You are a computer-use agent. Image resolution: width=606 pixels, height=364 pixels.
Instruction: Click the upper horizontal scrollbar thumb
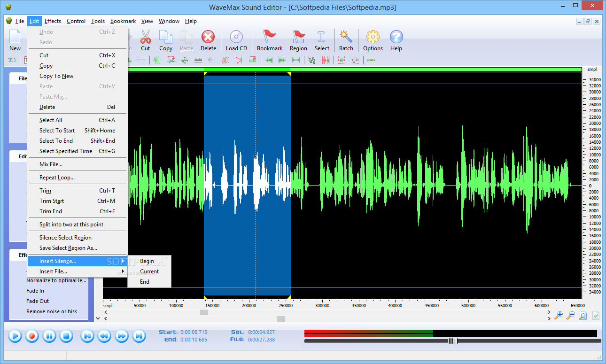[x=204, y=312]
